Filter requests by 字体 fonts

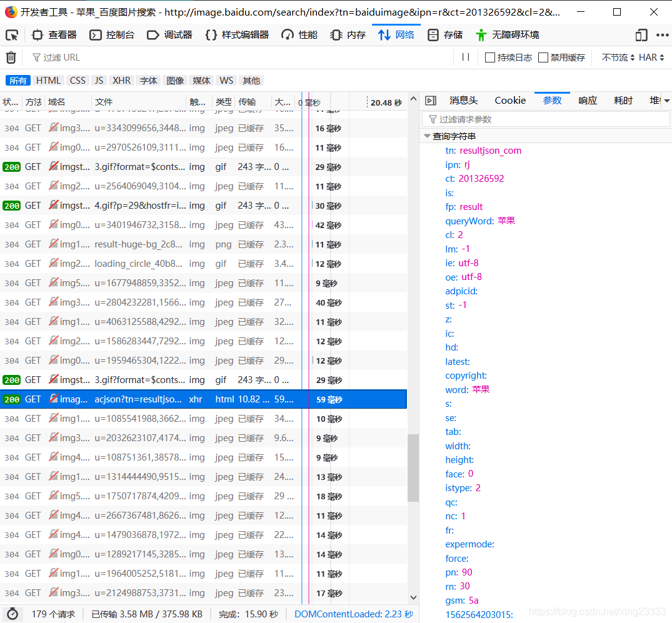148,81
